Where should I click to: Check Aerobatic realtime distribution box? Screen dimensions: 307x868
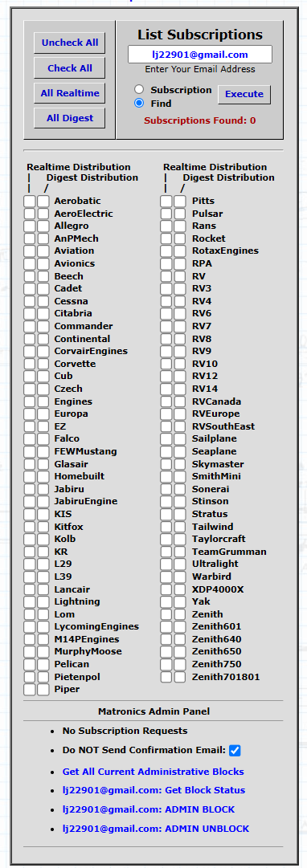click(x=30, y=201)
